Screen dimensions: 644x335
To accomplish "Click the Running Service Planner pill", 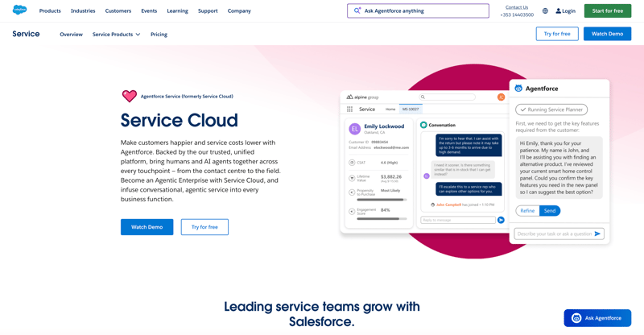I will point(551,110).
